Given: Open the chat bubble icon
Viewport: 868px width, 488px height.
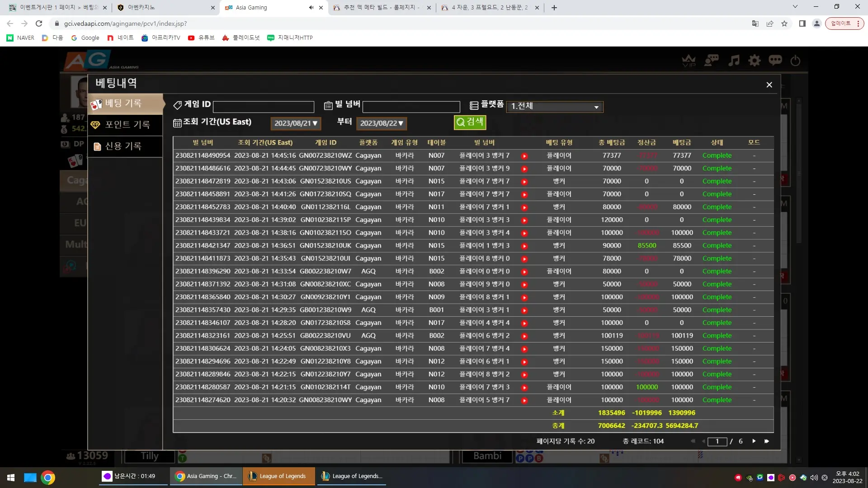Looking at the screenshot, I should click(x=775, y=61).
